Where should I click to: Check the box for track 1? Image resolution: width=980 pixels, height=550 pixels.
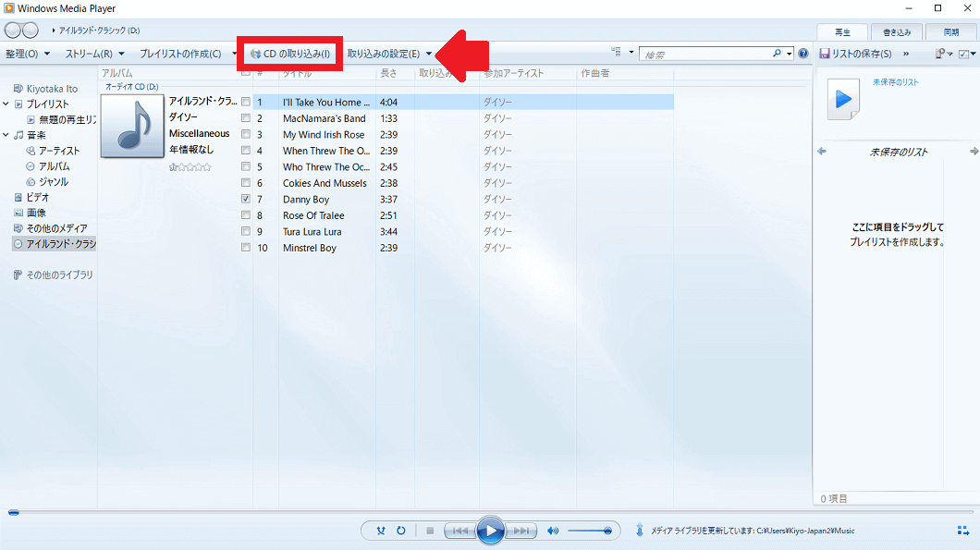click(246, 102)
